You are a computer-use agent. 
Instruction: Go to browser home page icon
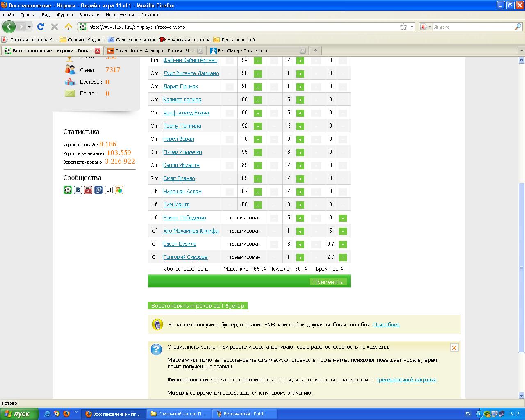pos(68,27)
